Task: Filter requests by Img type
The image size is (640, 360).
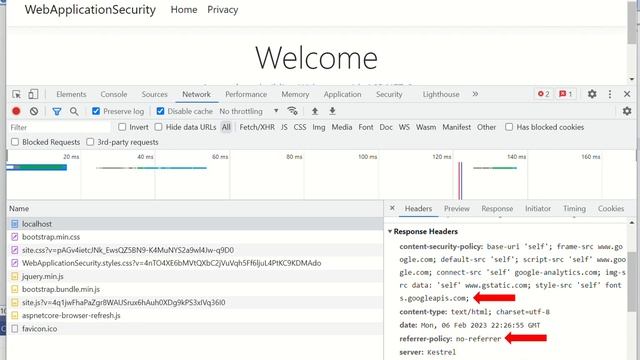Action: (x=319, y=127)
